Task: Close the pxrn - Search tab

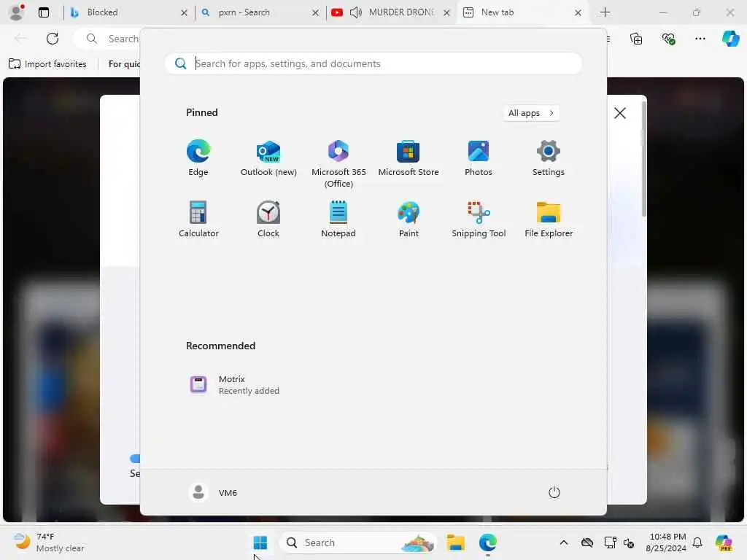Action: coord(315,13)
